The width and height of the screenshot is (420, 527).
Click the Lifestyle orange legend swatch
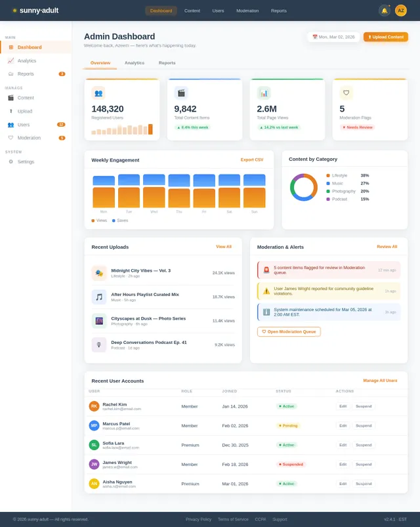(328, 175)
